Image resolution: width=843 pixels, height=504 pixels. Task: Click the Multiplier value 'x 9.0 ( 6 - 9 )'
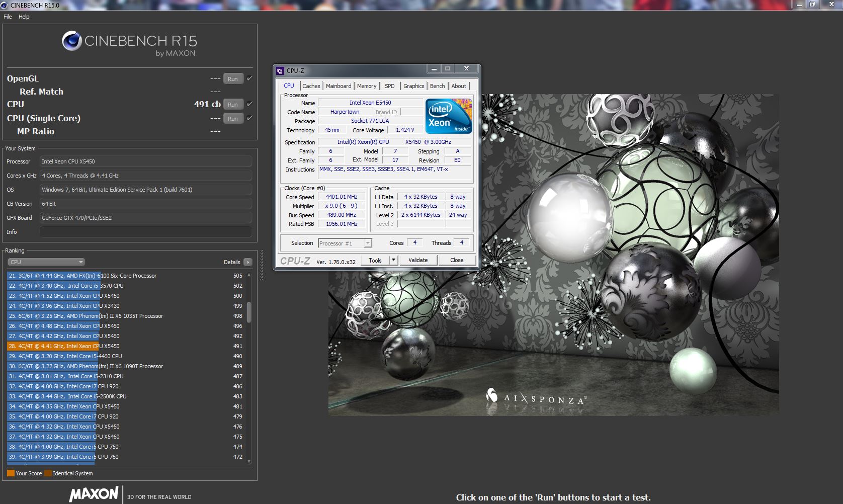point(342,206)
